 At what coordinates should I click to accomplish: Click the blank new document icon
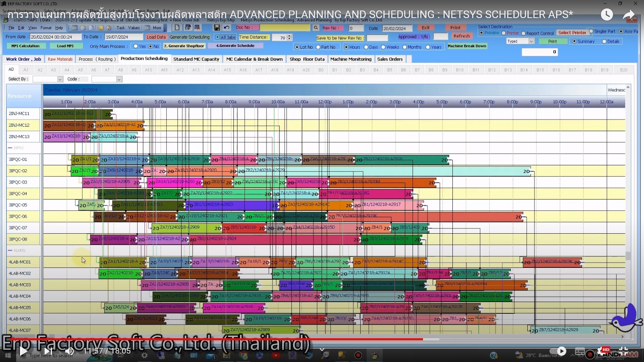coord(177,28)
